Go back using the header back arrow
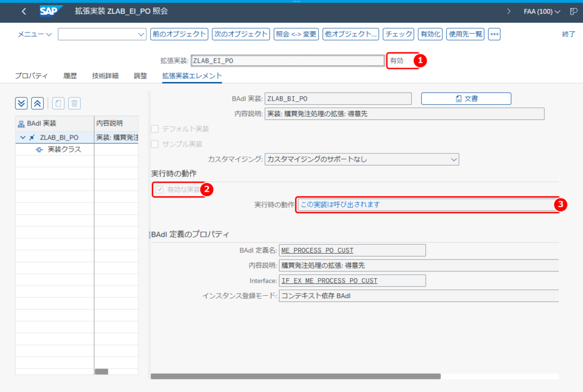This screenshot has width=583, height=392. tap(24, 11)
